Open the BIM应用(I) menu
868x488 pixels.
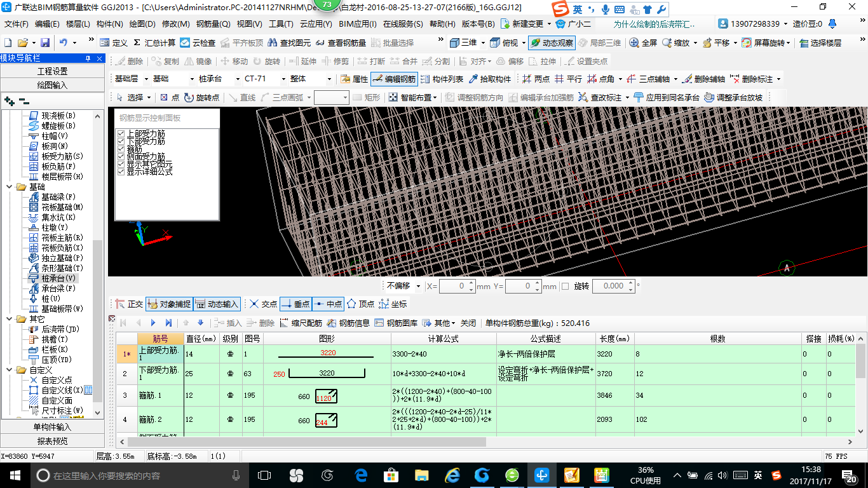click(x=357, y=24)
